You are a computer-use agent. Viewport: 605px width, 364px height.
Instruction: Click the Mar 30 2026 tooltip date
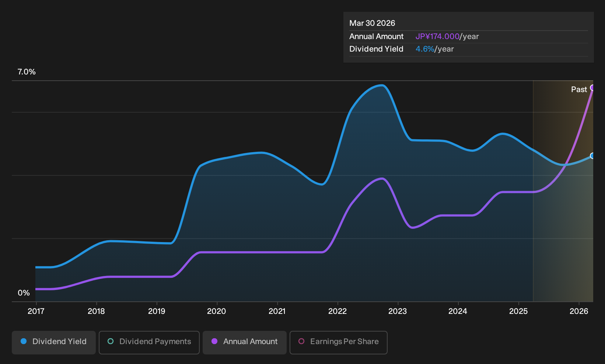tap(372, 23)
